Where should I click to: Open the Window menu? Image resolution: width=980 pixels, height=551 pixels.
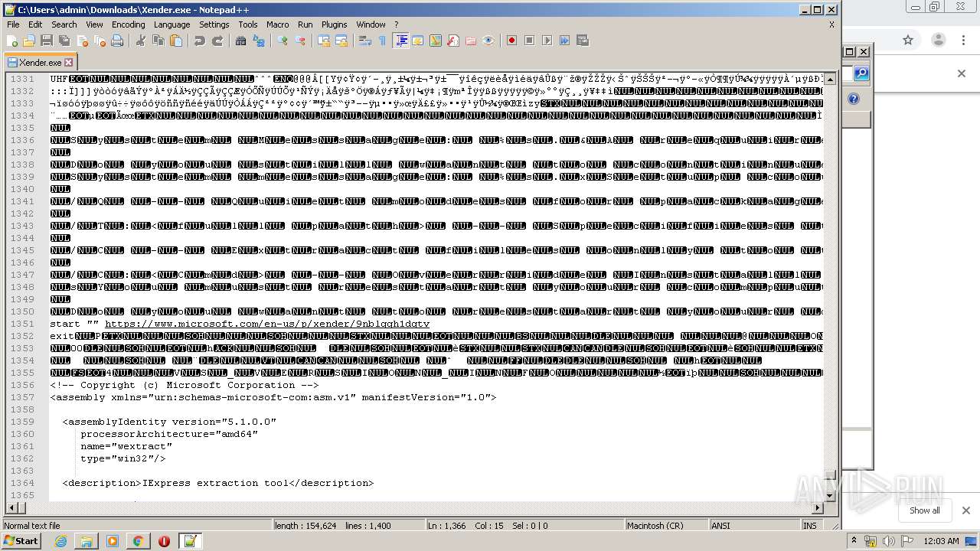[371, 24]
